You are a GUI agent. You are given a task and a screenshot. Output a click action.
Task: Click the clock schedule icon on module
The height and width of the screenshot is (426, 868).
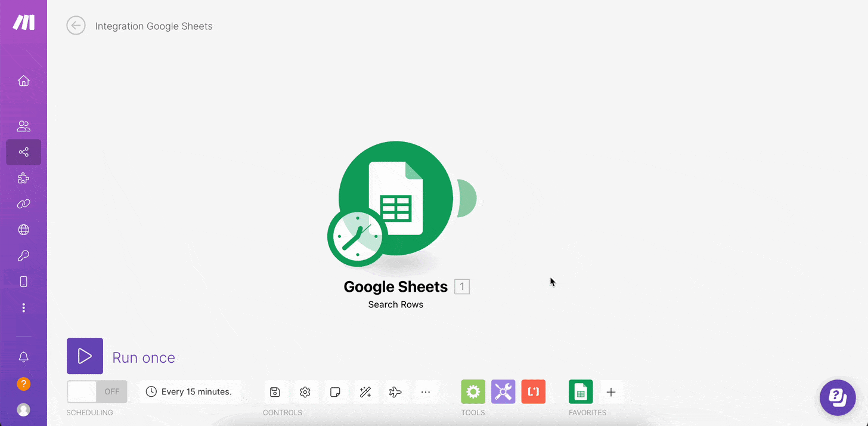(358, 237)
